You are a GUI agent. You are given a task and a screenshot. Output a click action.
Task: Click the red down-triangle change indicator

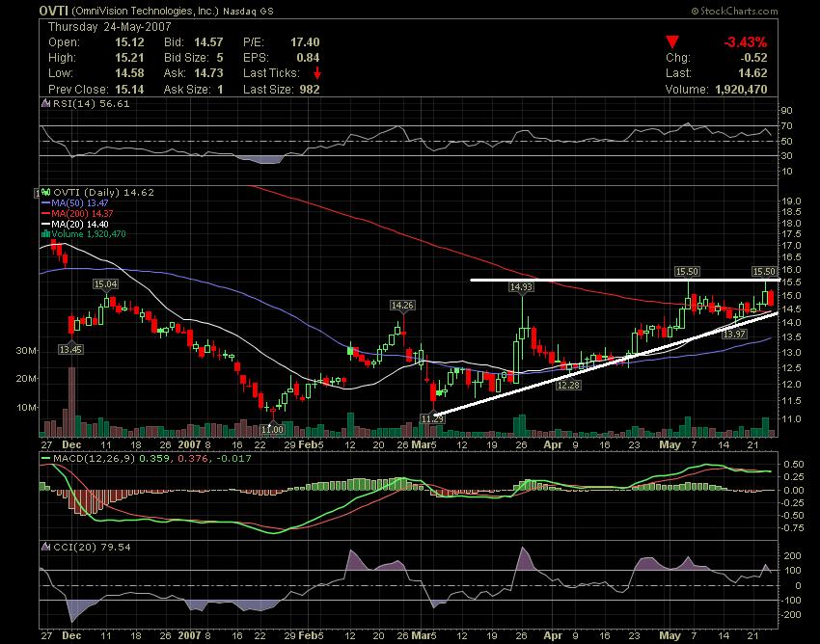pyautogui.click(x=672, y=42)
